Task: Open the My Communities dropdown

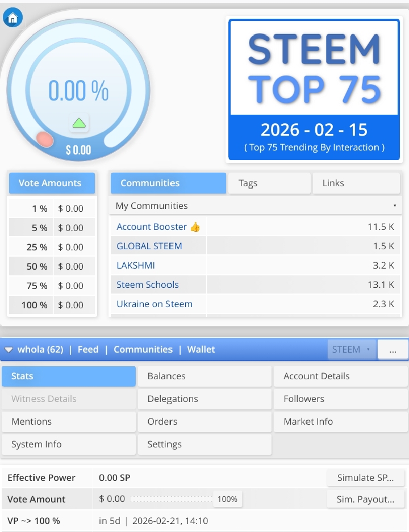Action: point(255,206)
